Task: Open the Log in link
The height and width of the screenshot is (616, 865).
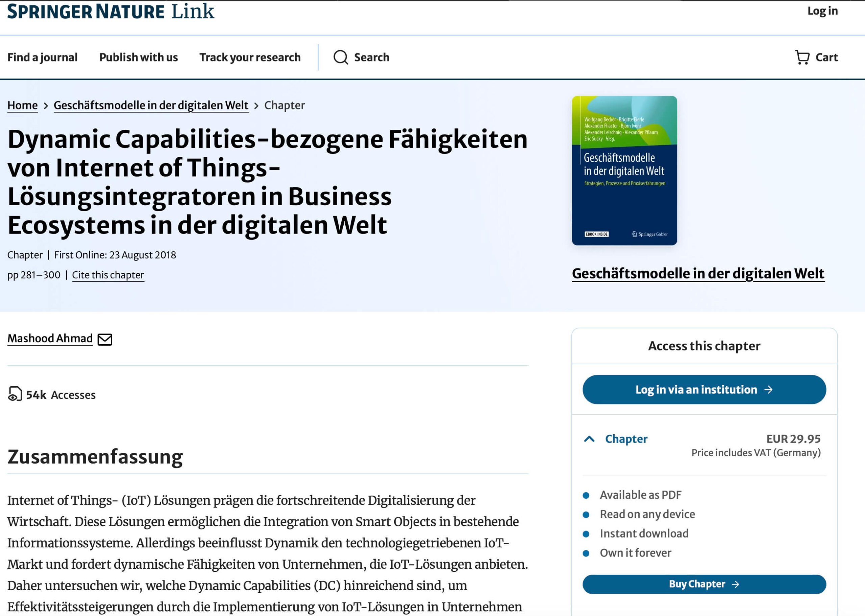Action: [x=822, y=11]
